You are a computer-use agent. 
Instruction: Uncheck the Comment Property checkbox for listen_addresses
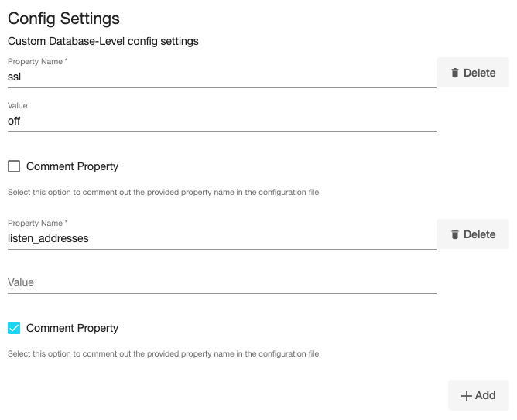pyautogui.click(x=14, y=328)
